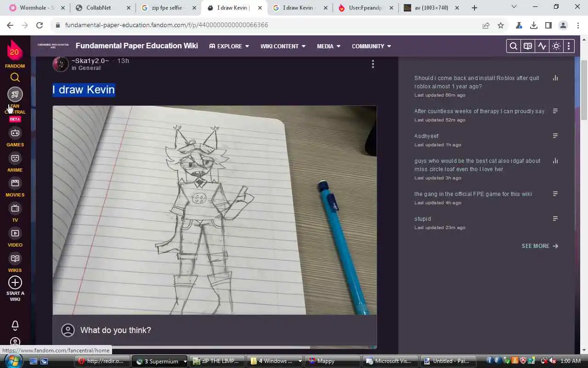
Task: Click the share page icon in address bar
Action: pos(486,25)
